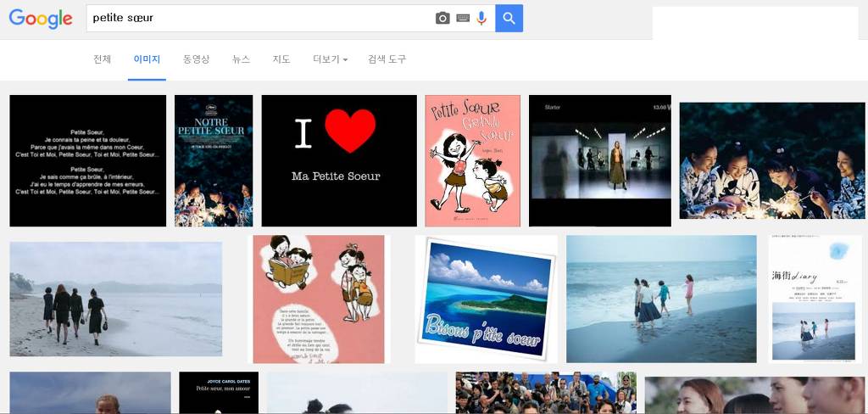
Task: Open 검색 도구 search tools
Action: [x=387, y=59]
